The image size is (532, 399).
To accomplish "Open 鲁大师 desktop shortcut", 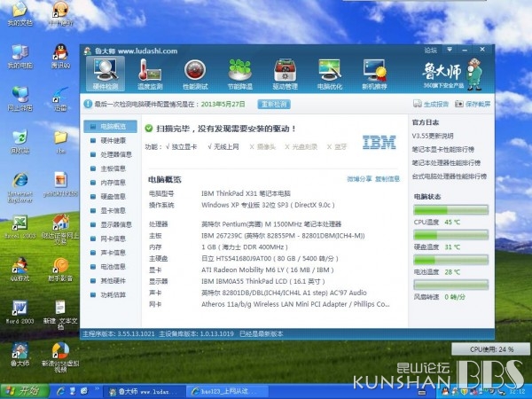I will click(x=20, y=355).
